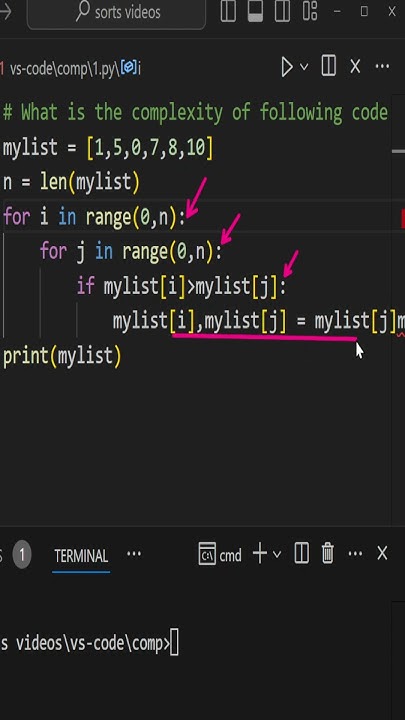The width and height of the screenshot is (405, 720).
Task: Click the breadcrumb symbol icon for i
Action: pos(129,68)
